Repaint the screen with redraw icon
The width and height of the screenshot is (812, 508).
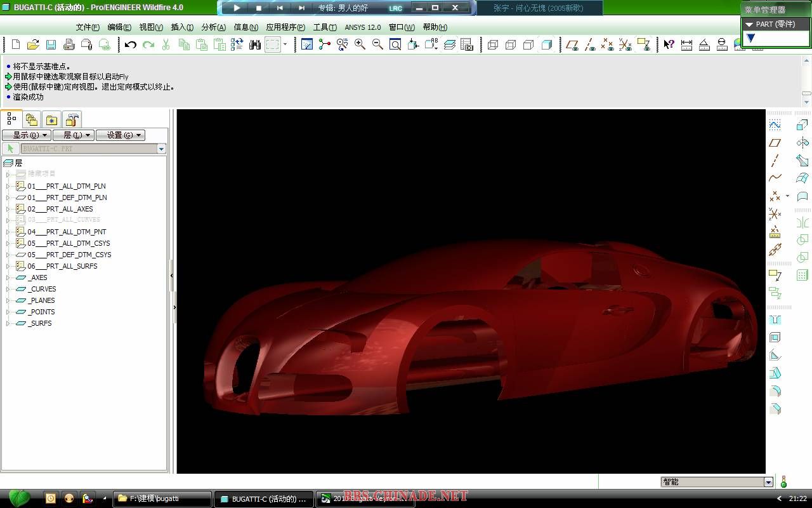307,44
